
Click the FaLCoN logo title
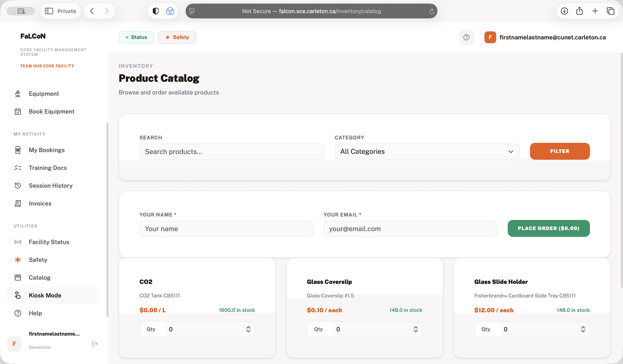click(x=33, y=36)
